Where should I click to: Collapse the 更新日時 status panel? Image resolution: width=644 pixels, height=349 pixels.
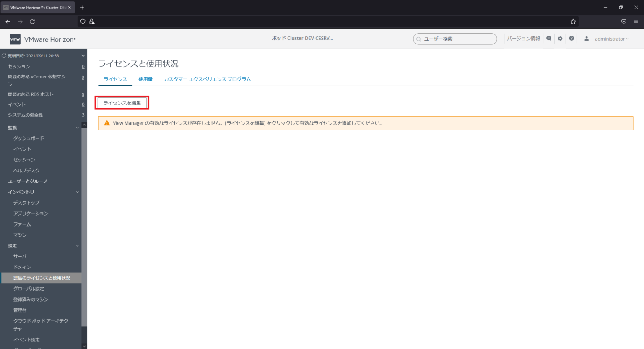[x=83, y=55]
